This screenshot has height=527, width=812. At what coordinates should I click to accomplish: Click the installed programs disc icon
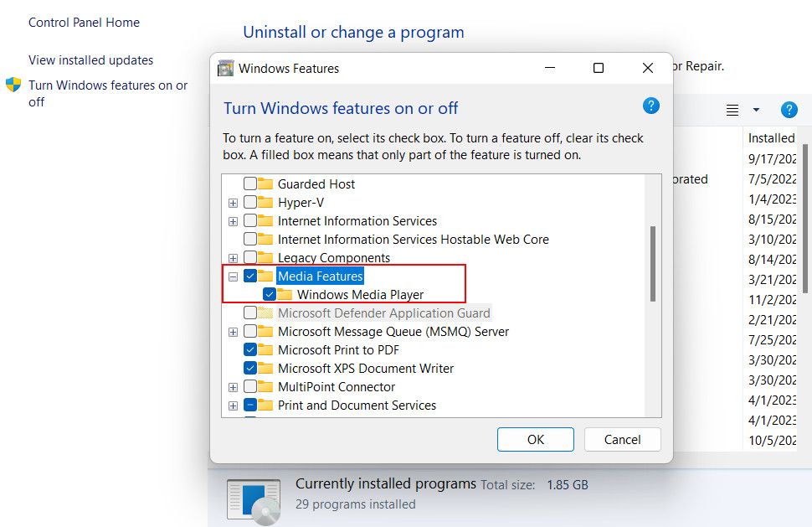coord(254,501)
